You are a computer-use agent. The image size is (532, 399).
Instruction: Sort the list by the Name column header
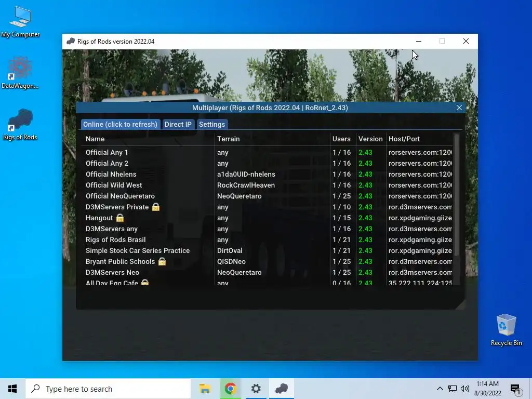(x=95, y=139)
